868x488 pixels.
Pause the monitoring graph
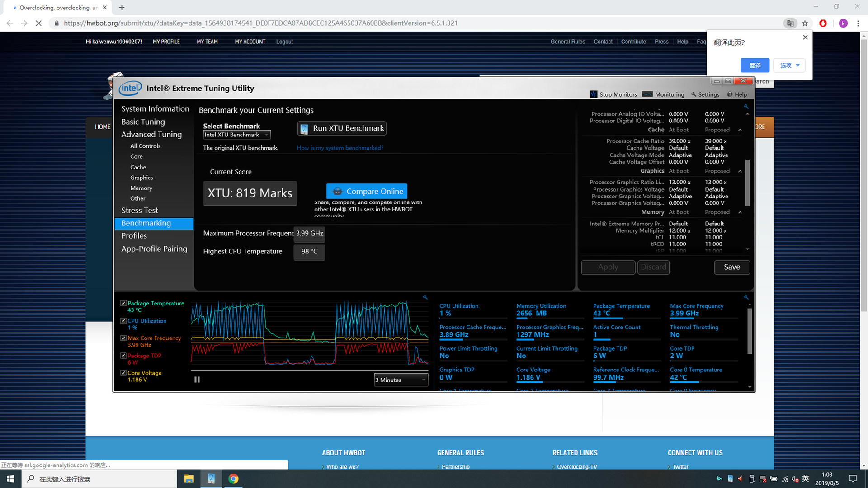click(x=197, y=380)
